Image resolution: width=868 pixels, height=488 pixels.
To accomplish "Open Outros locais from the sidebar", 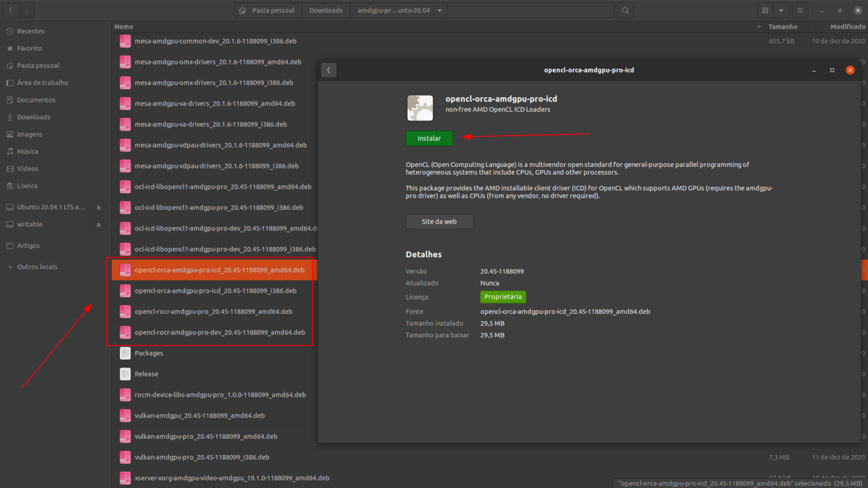I will point(36,266).
